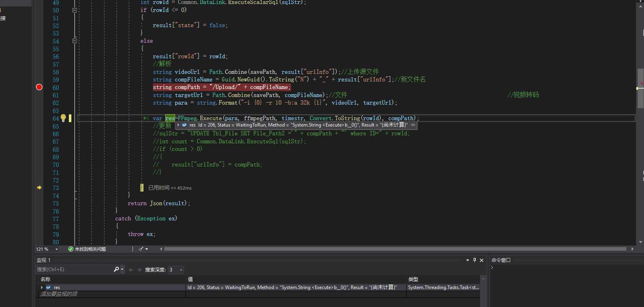
Task: Click the //视频转码 comment on line 61
Action: click(x=523, y=95)
